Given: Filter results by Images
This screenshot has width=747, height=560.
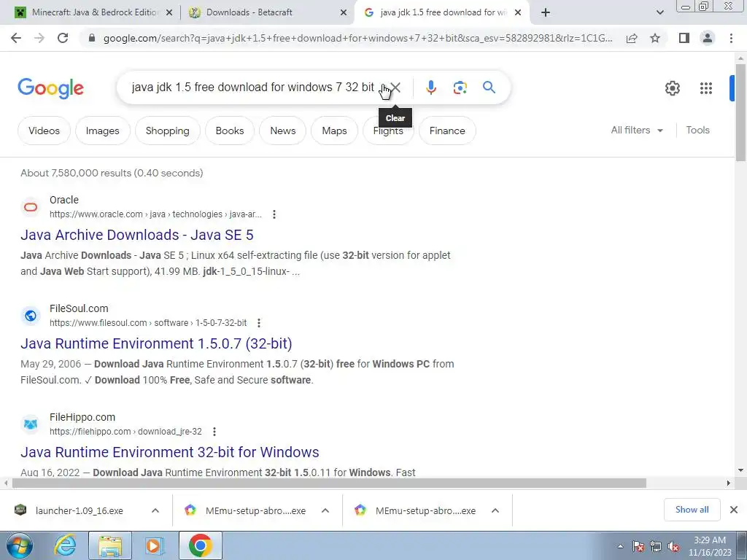Looking at the screenshot, I should 102,131.
